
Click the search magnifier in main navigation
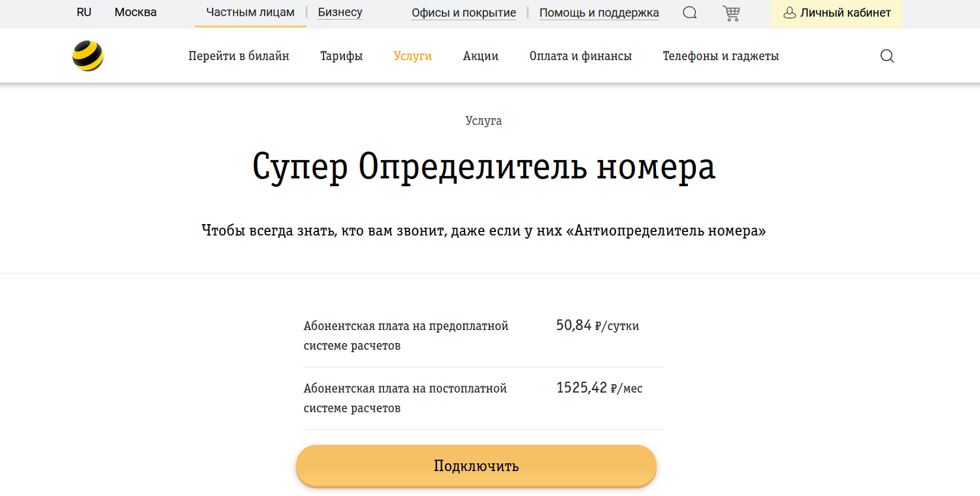[x=887, y=56]
